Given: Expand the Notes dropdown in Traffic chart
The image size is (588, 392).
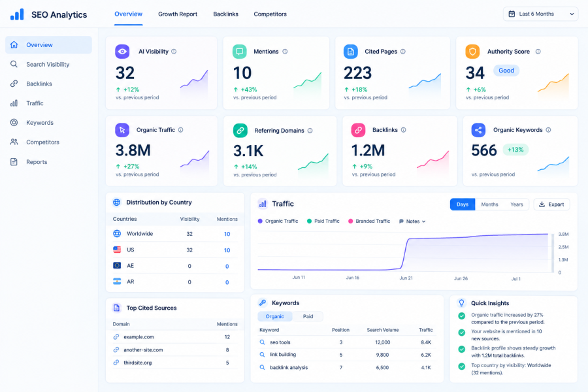Looking at the screenshot, I should [412, 221].
